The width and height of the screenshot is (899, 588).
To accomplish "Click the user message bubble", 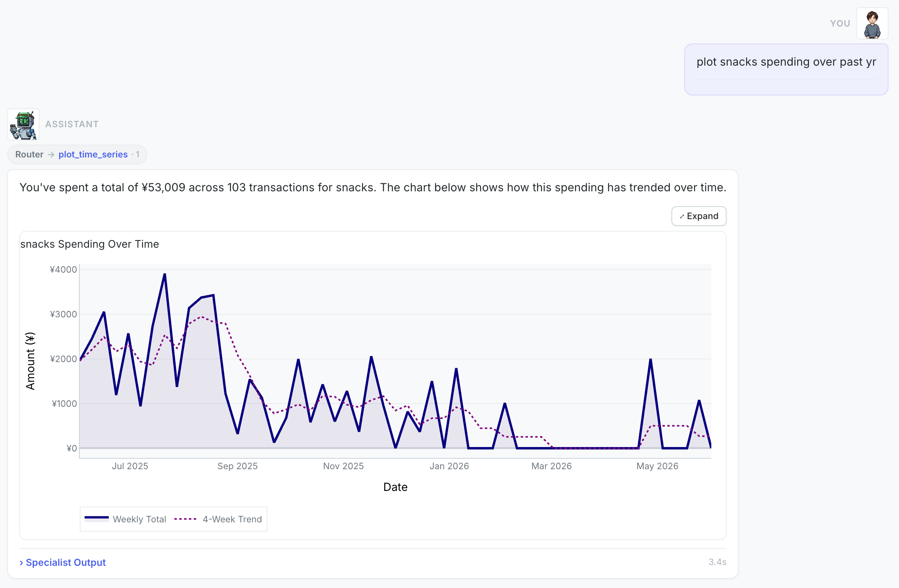I will pos(786,70).
